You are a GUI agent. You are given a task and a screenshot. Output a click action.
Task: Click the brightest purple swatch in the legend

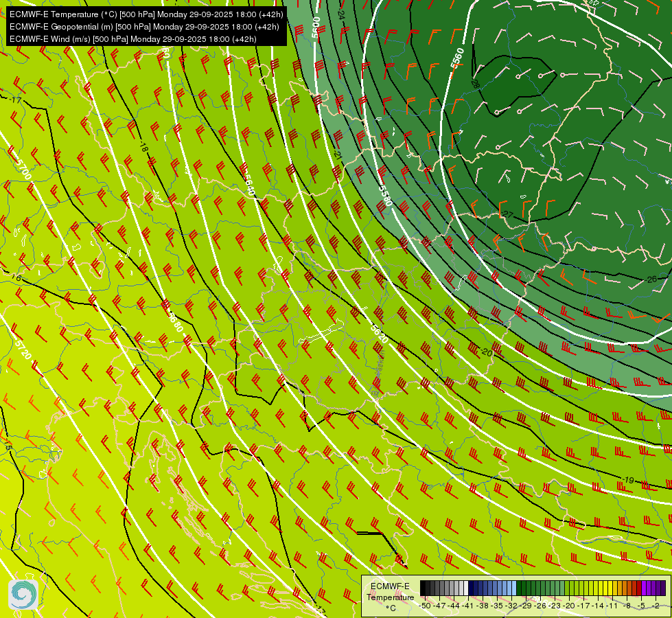tap(644, 588)
